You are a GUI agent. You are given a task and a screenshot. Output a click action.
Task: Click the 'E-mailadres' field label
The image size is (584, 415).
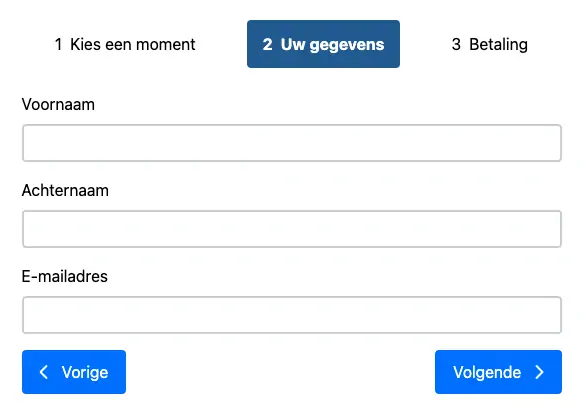click(x=65, y=276)
